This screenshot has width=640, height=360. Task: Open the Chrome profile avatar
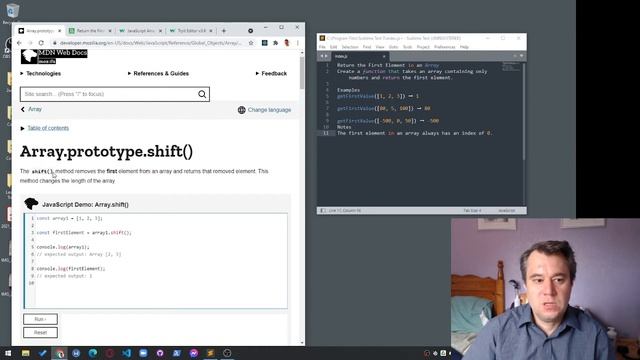[287, 43]
